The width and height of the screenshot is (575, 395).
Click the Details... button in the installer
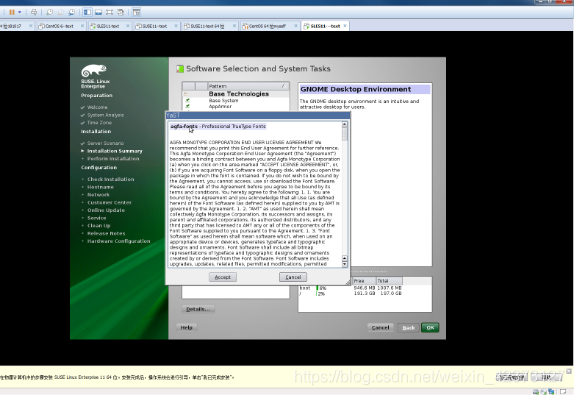(198, 309)
